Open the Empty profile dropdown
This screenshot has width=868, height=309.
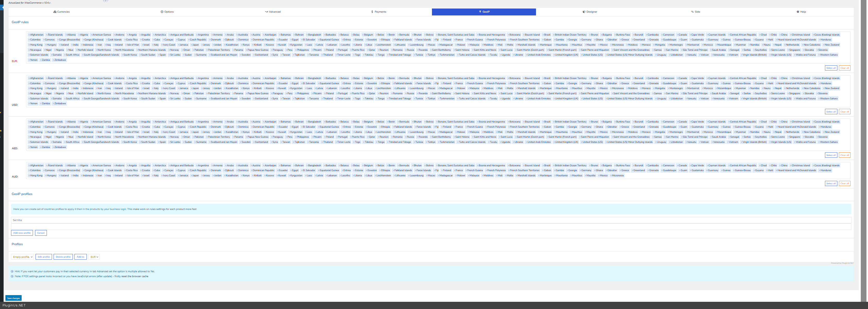23,257
